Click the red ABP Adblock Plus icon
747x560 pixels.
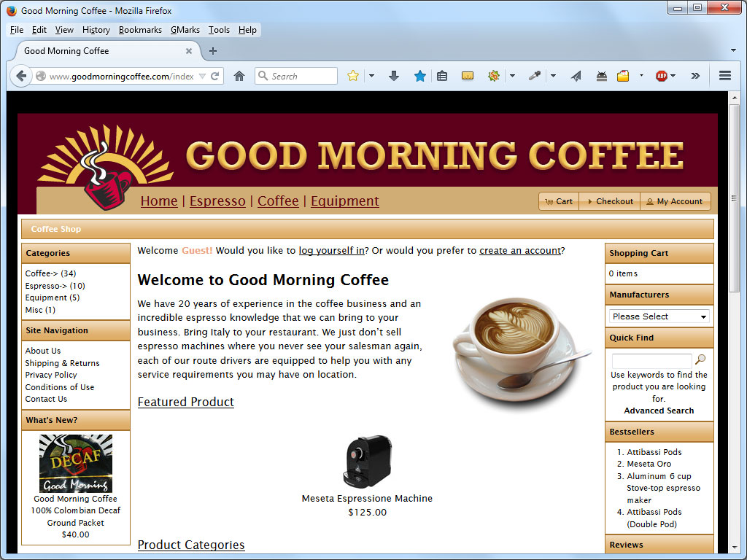(661, 76)
